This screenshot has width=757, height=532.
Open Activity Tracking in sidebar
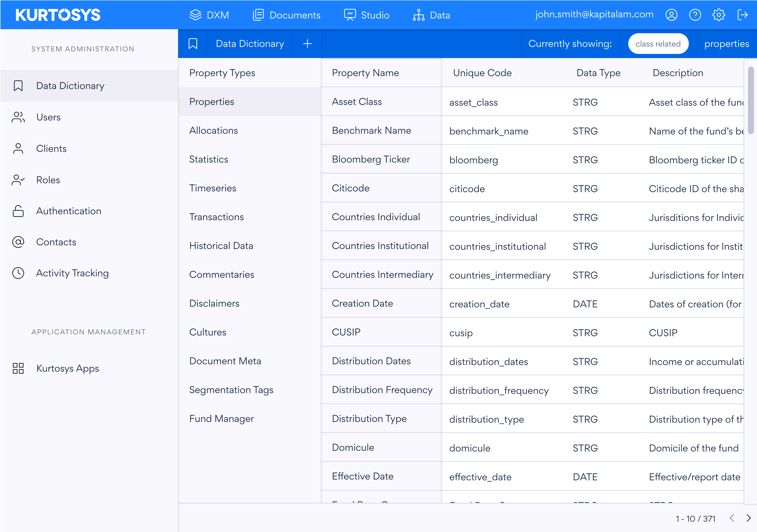pos(72,273)
